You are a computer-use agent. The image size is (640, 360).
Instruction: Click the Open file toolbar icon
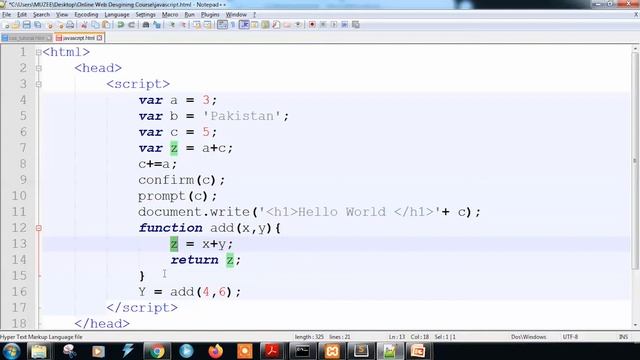pos(16,25)
